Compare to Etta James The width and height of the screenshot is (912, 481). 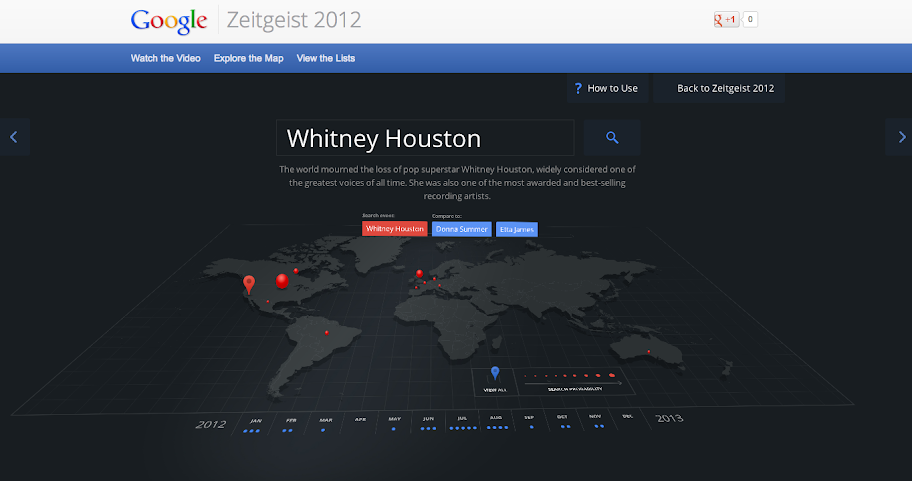coord(517,229)
